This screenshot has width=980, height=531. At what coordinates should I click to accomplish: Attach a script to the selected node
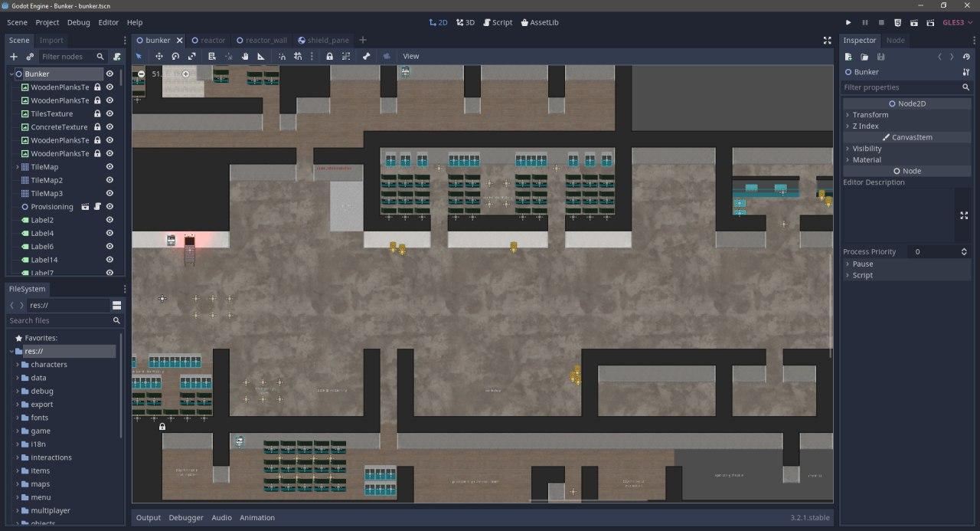116,57
